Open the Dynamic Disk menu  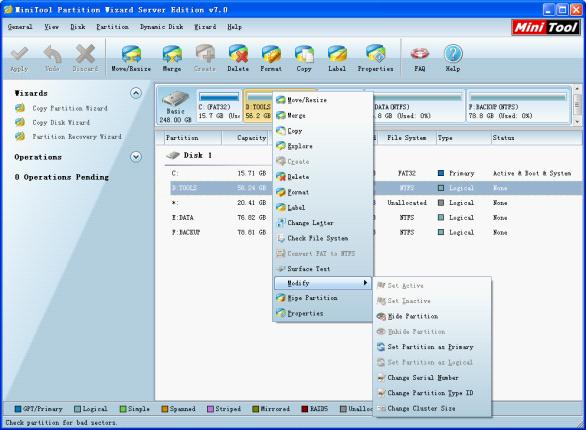click(162, 27)
